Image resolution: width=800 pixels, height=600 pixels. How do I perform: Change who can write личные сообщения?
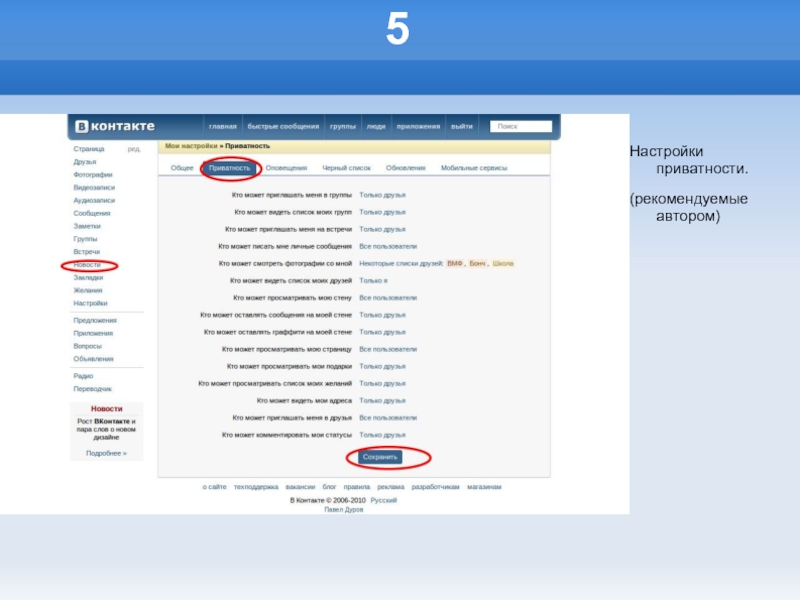(x=388, y=246)
